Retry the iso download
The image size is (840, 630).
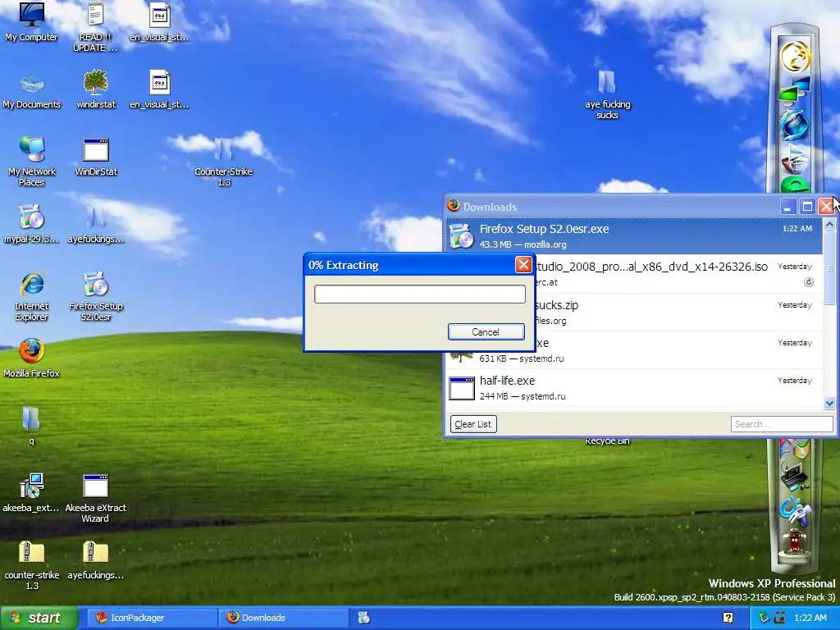tap(808, 282)
